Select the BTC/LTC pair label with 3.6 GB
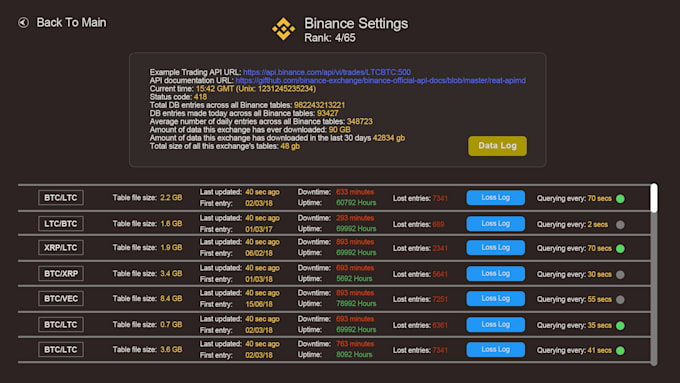The width and height of the screenshot is (680, 383). coord(61,350)
